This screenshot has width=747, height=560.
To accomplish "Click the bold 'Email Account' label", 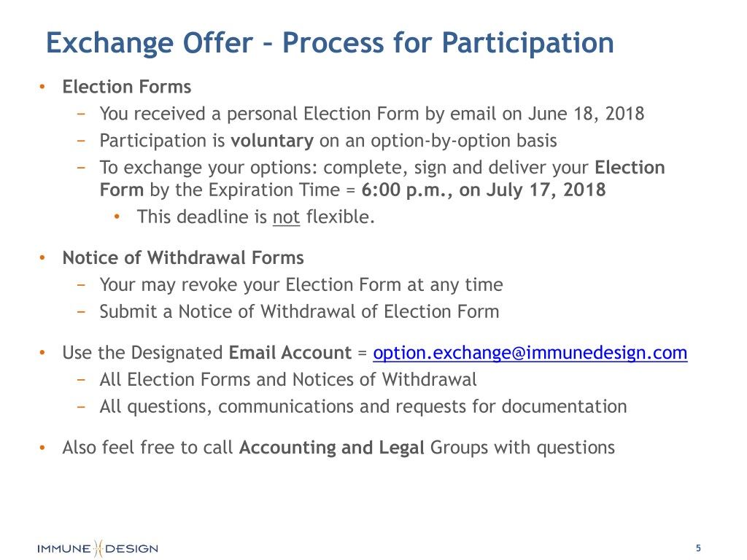I will 290,353.
